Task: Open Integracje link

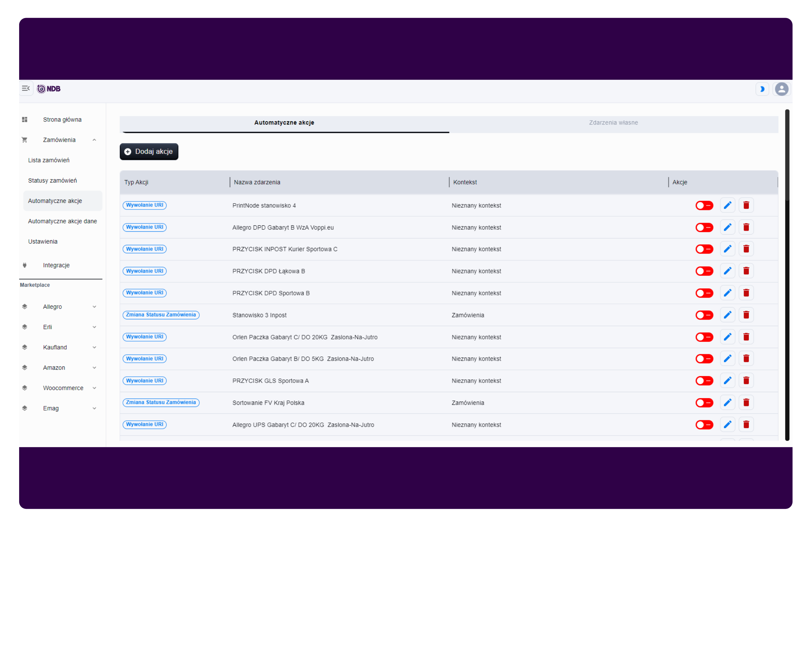Action: click(x=56, y=265)
